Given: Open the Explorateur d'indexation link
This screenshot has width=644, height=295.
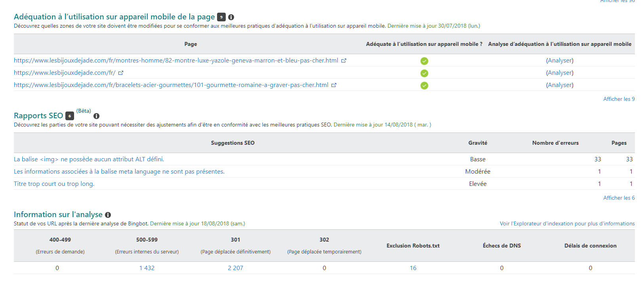Looking at the screenshot, I should [567, 223].
